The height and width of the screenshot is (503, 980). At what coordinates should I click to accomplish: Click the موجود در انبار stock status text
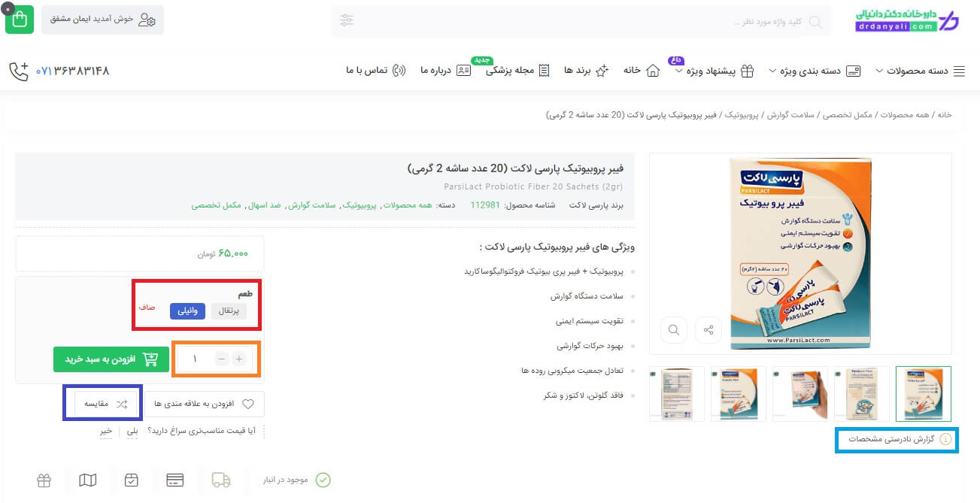[286, 480]
